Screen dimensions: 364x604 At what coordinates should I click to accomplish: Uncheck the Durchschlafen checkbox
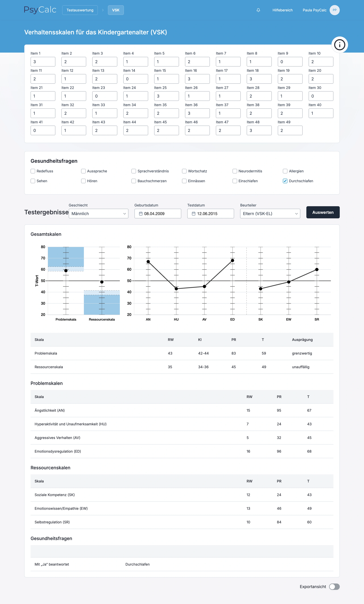tap(285, 181)
